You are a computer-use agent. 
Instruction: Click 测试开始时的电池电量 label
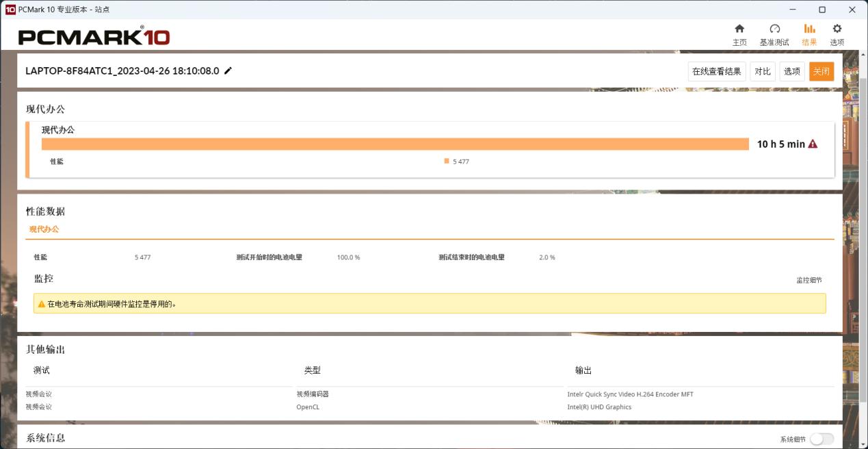click(x=269, y=257)
